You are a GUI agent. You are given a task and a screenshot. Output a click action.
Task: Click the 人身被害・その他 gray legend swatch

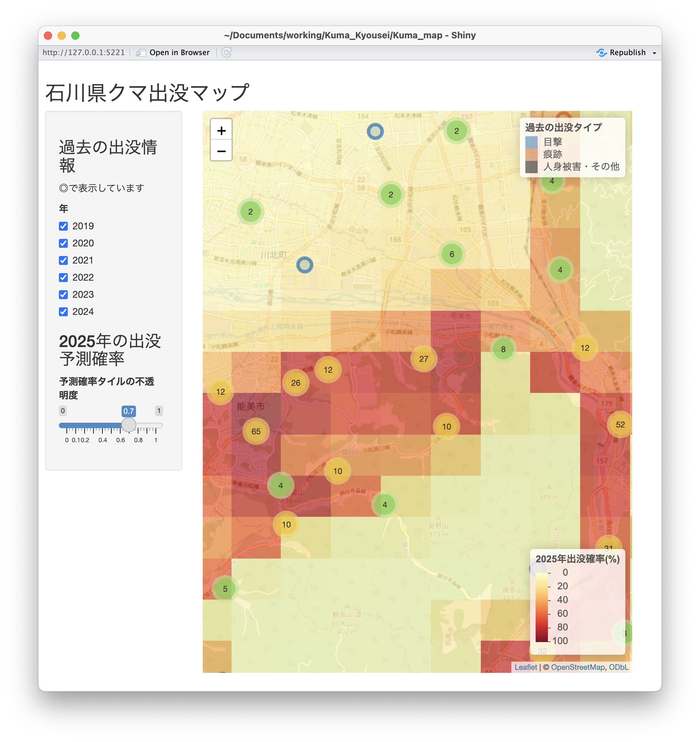[531, 167]
